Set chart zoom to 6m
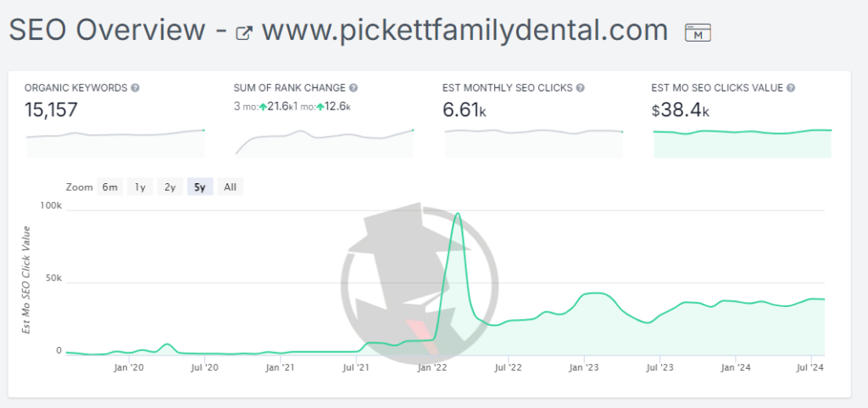868x408 pixels. (x=109, y=187)
